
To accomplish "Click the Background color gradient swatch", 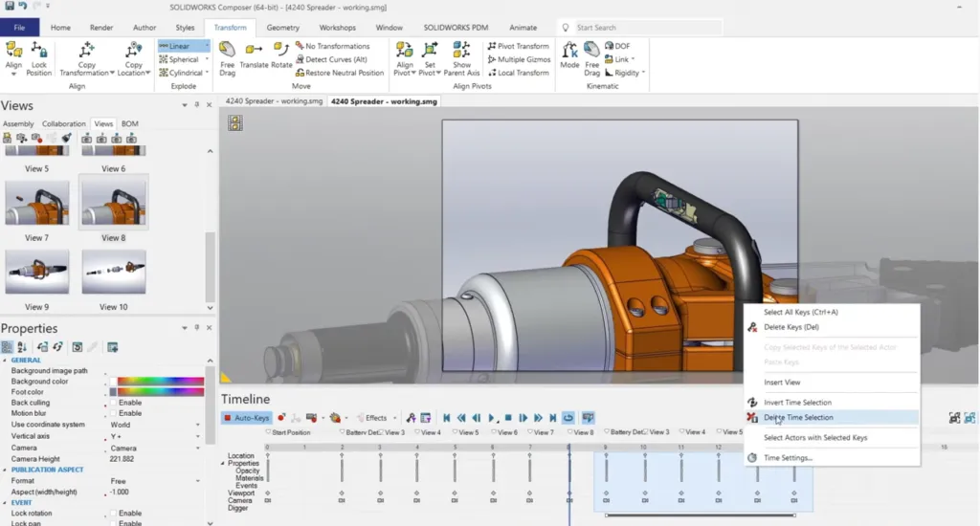I will click(161, 382).
